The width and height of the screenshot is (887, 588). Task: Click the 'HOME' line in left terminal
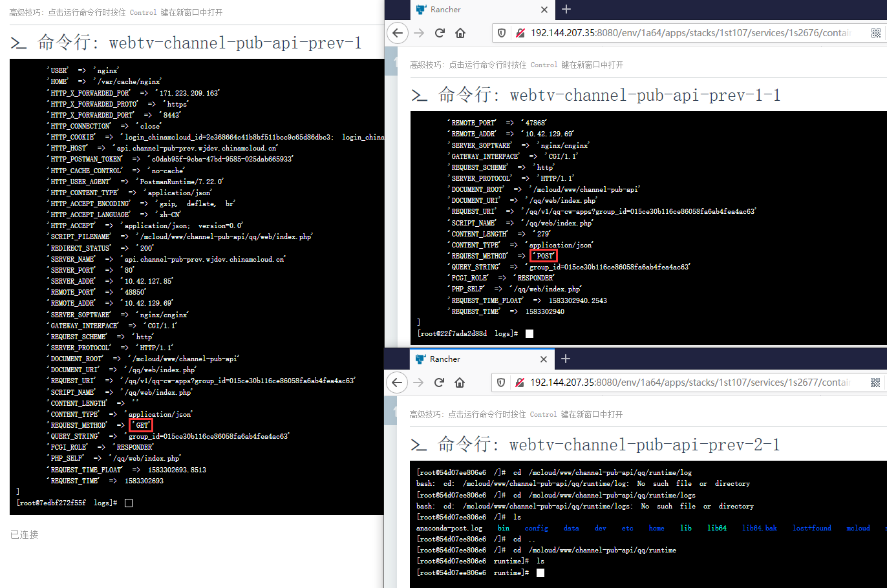click(x=104, y=81)
